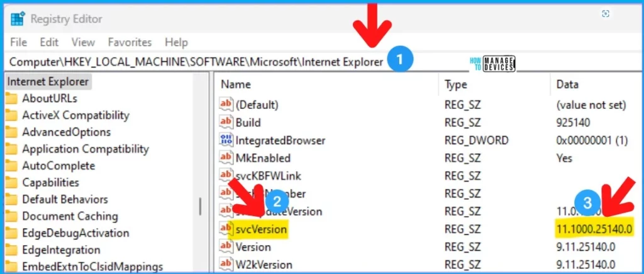Select the Capabilities folder icon

click(x=11, y=183)
